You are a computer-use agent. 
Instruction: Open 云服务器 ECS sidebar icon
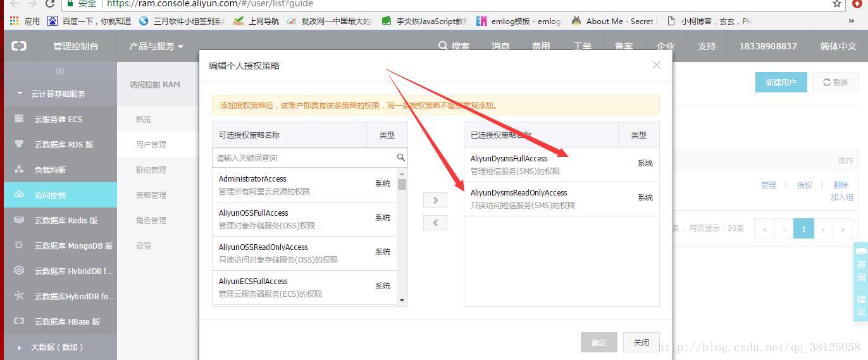coord(19,119)
